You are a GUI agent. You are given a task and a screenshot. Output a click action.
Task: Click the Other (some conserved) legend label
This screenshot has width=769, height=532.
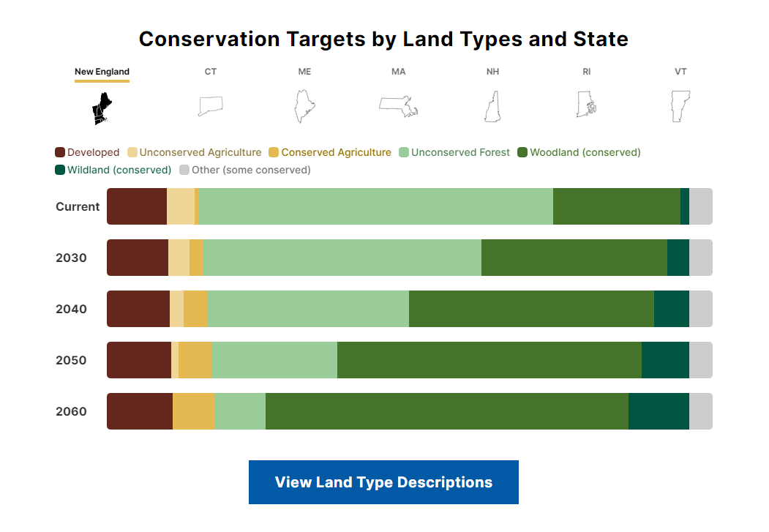coord(251,170)
